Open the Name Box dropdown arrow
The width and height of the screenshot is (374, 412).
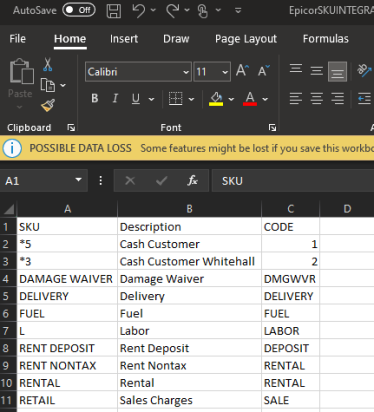point(78,180)
